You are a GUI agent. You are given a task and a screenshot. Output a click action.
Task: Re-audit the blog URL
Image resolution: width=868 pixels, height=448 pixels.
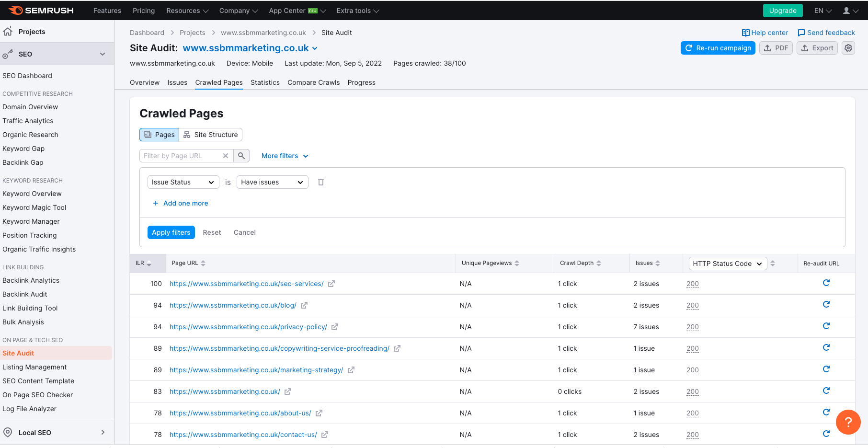tap(826, 304)
